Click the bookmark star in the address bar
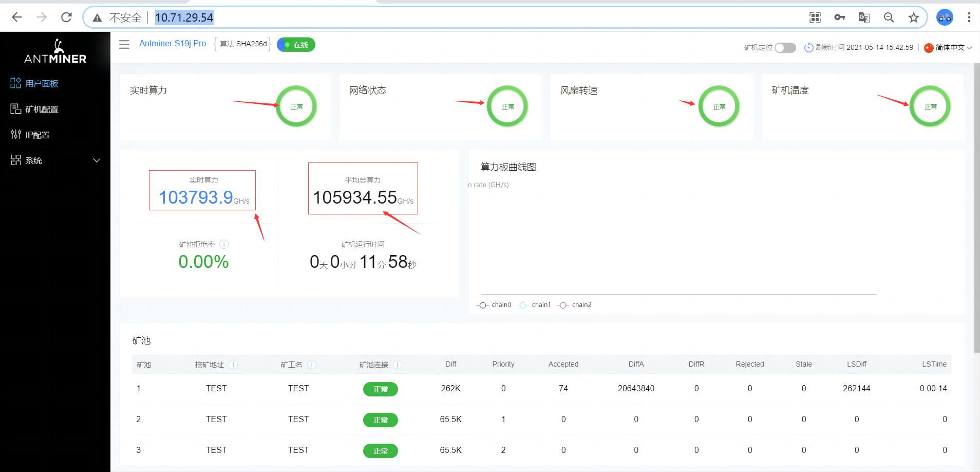 [x=914, y=17]
